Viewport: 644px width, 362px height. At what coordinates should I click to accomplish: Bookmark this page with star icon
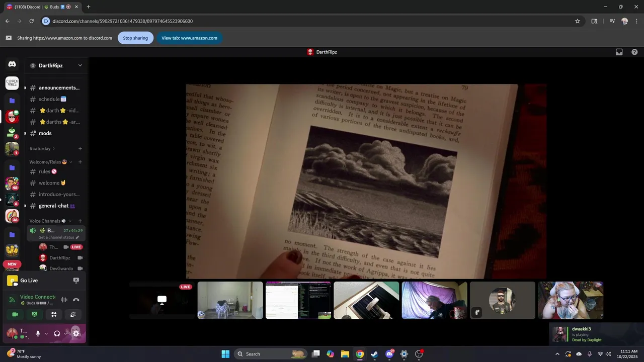point(578,21)
